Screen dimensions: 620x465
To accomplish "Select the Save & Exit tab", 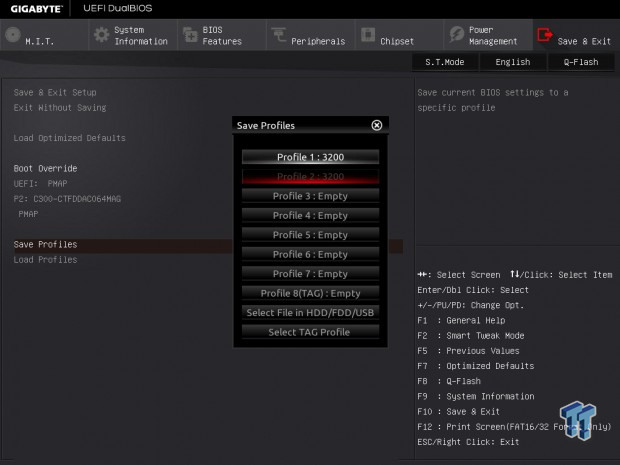I will tap(577, 35).
